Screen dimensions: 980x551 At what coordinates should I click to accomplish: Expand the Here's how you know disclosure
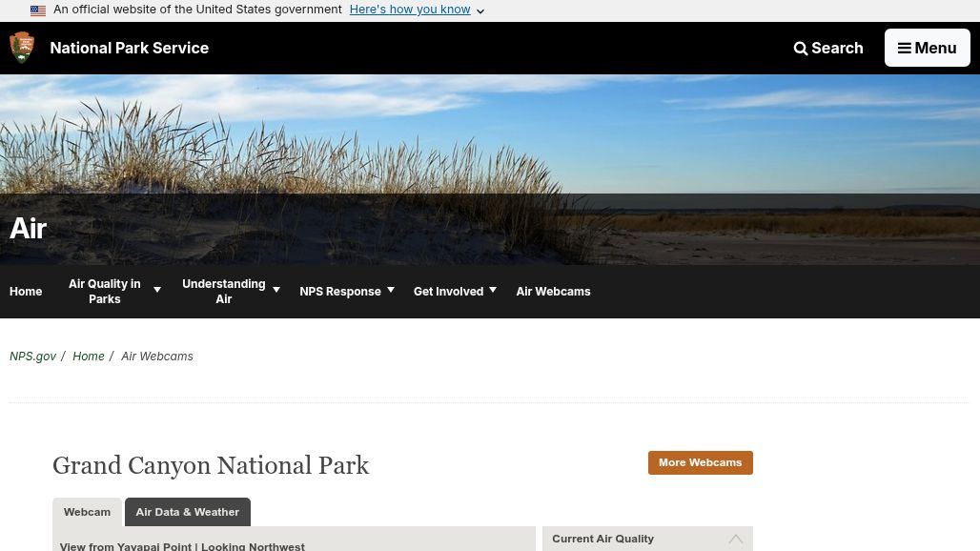coord(409,9)
